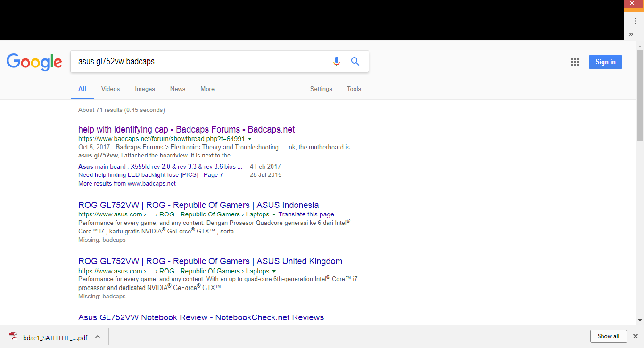Image resolution: width=644 pixels, height=348 pixels.
Task: Open dropdown arrow beside ASUS Indonesia URL
Action: tap(274, 215)
